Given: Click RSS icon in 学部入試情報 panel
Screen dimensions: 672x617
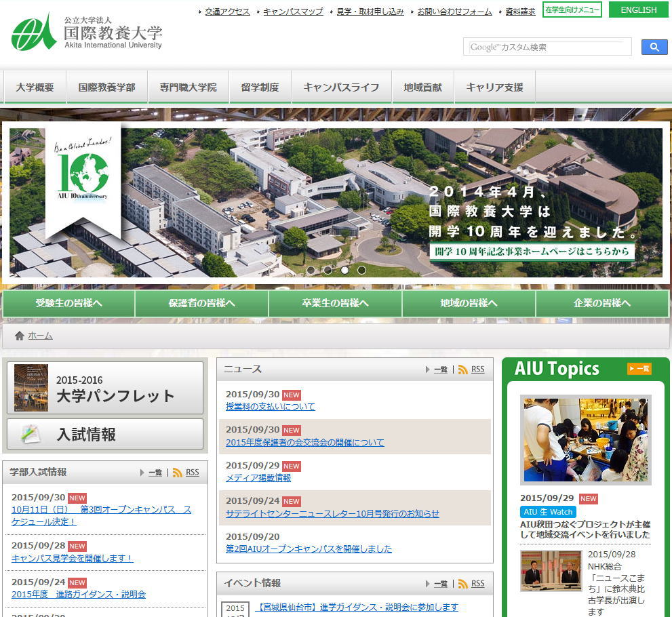Looking at the screenshot, I should (x=178, y=473).
